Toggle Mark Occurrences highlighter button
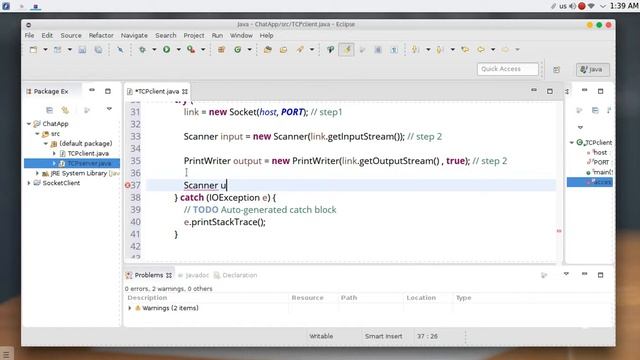 pyautogui.click(x=347, y=50)
